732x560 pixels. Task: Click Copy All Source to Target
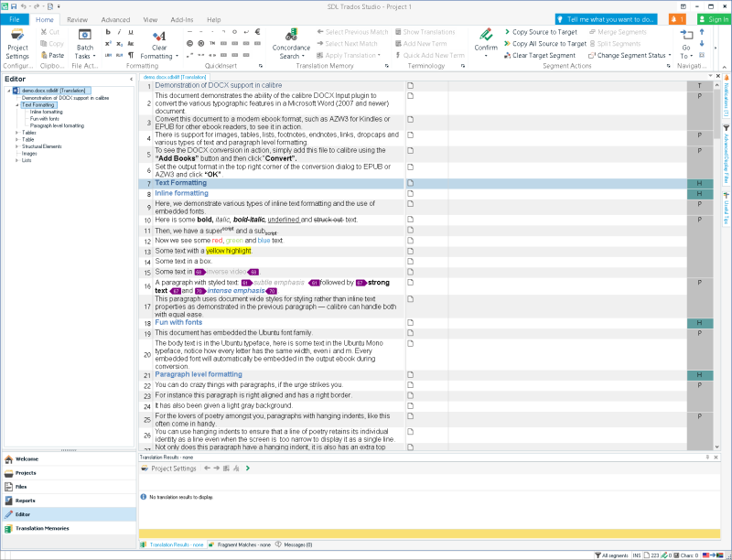(544, 43)
